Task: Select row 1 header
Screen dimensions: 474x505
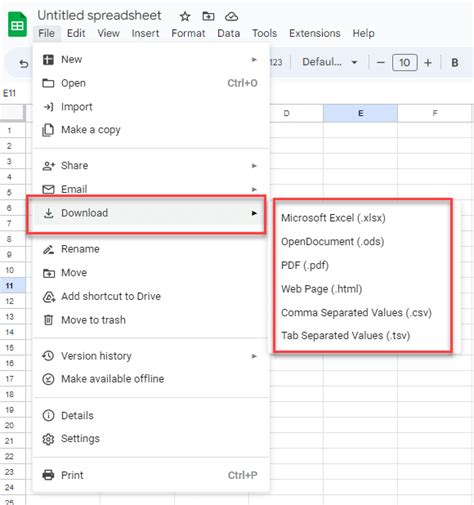Action: point(12,130)
